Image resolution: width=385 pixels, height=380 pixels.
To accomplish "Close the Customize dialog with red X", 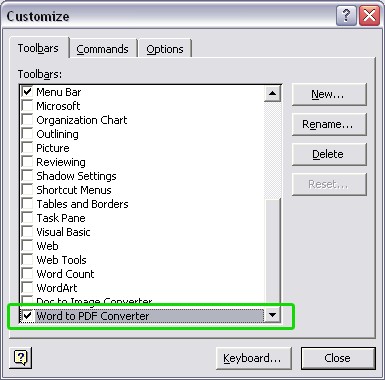I will pos(369,15).
